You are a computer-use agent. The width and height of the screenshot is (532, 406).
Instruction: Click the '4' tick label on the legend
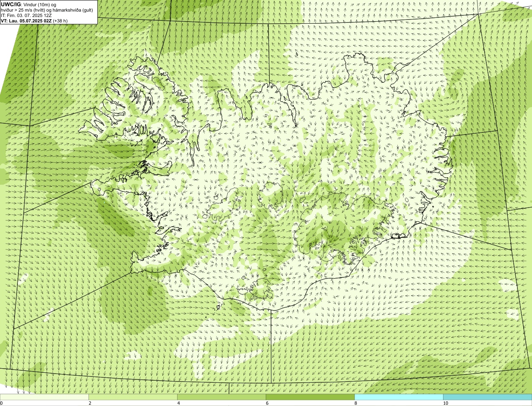pos(178,403)
